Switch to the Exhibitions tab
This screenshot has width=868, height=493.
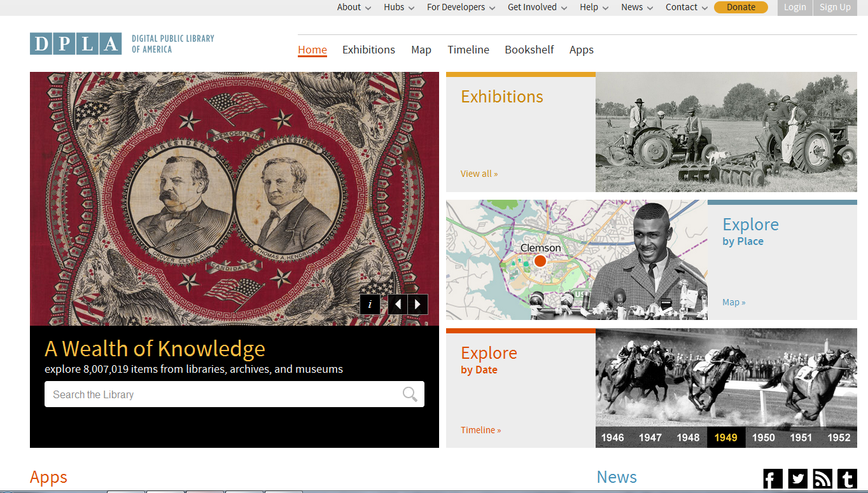[x=368, y=50]
